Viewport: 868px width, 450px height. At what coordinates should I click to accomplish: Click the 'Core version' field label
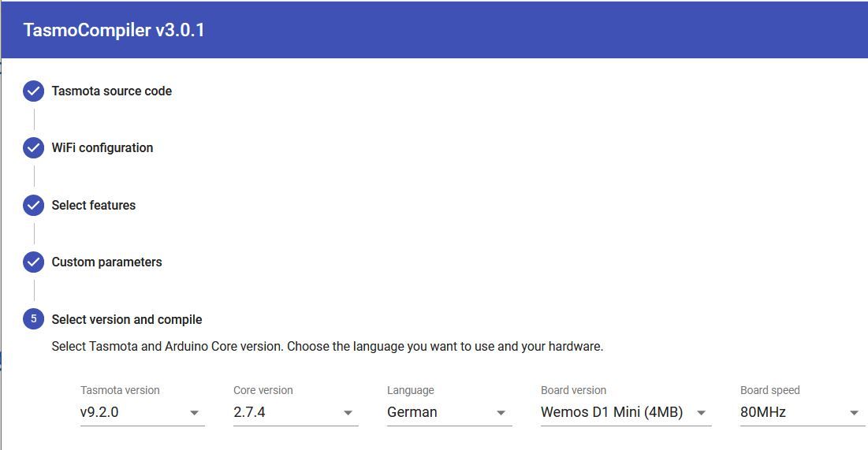click(x=263, y=390)
